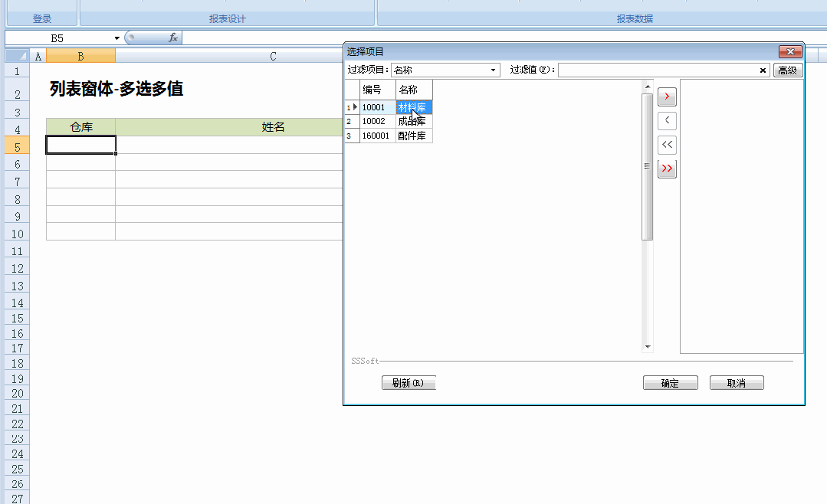Click the selected cell B5
827x504 pixels.
click(80, 145)
